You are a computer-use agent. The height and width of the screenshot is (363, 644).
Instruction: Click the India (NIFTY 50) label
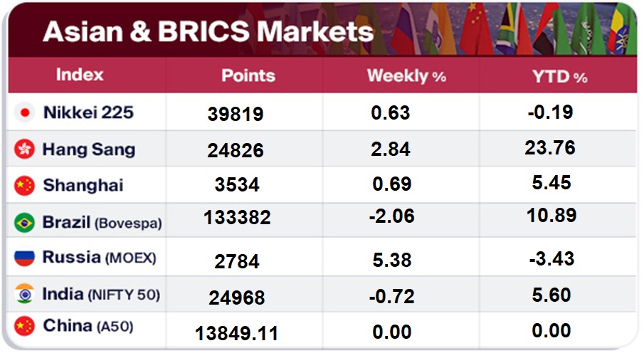101,293
